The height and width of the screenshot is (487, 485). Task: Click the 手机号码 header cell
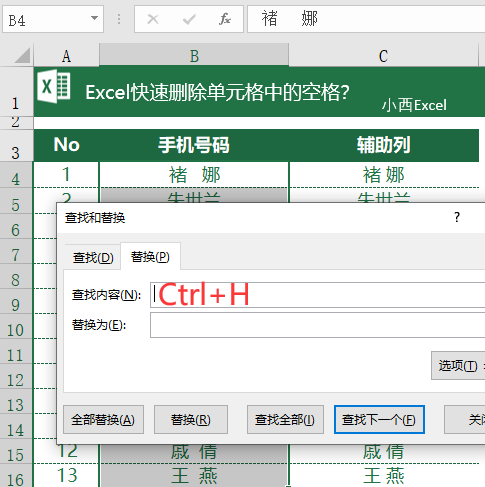194,145
